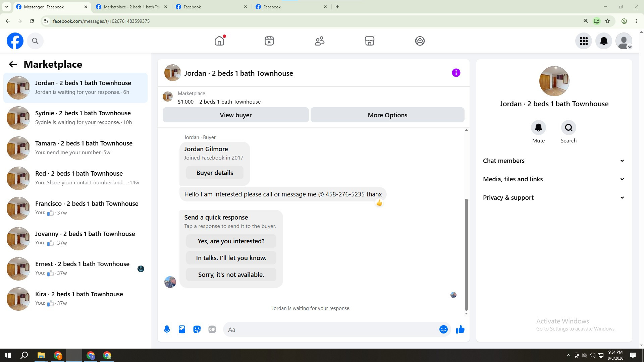This screenshot has height=362, width=644.
Task: Open Red's townhouse conversation
Action: pyautogui.click(x=75, y=178)
